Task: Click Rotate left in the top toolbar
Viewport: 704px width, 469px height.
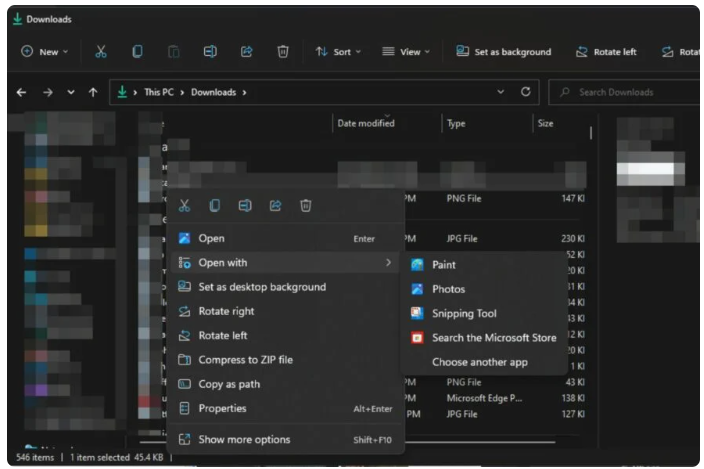Action: click(x=605, y=52)
